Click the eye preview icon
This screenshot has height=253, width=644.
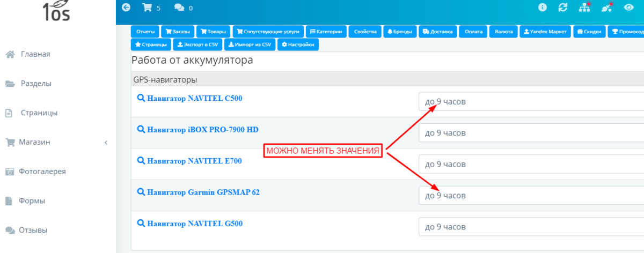pos(629,8)
